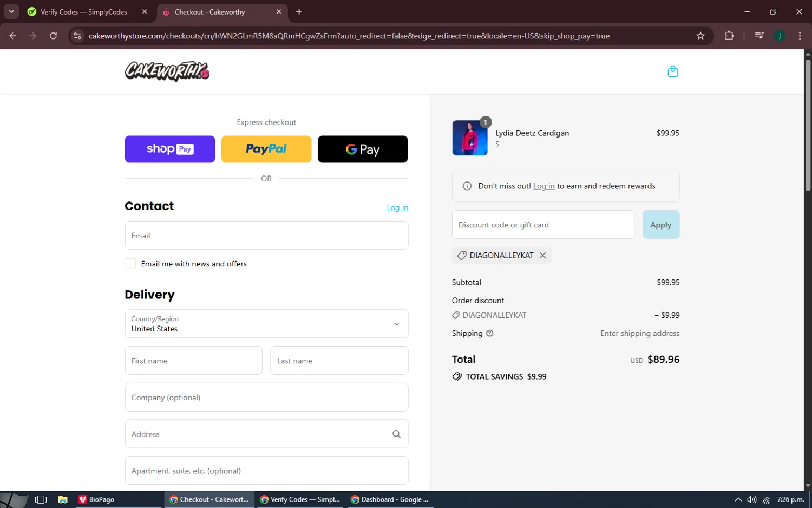Expand the Country/Region dropdown
812x508 pixels.
(x=266, y=324)
